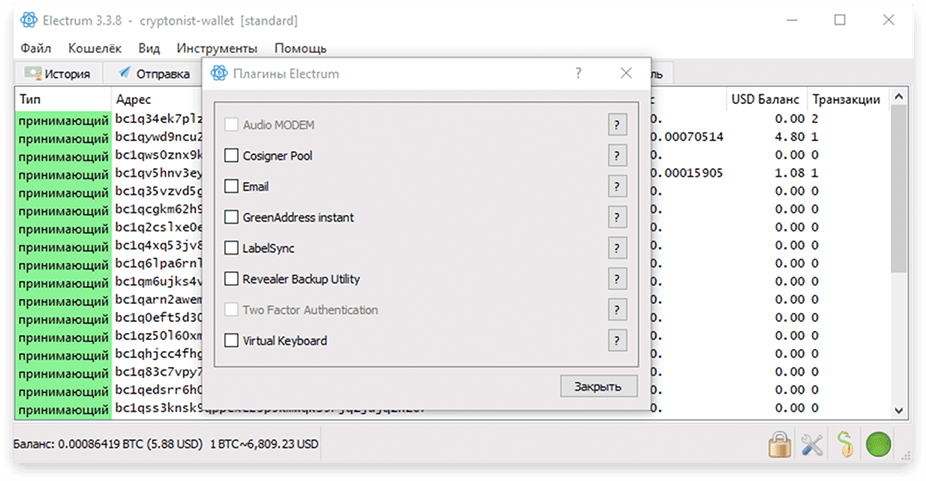Open help for Virtual Keyboard plugin
926x481 pixels.
click(617, 340)
